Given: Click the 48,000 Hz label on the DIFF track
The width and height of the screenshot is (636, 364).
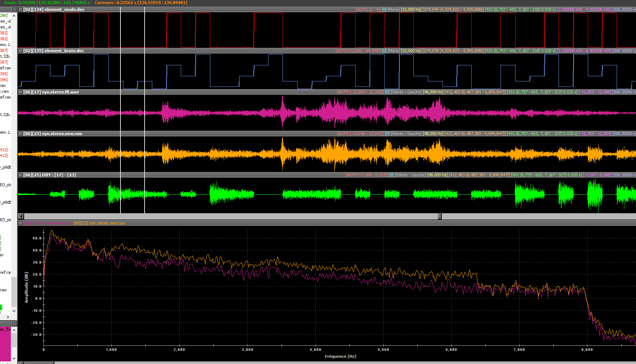Looking at the screenshot, I should point(437,175).
